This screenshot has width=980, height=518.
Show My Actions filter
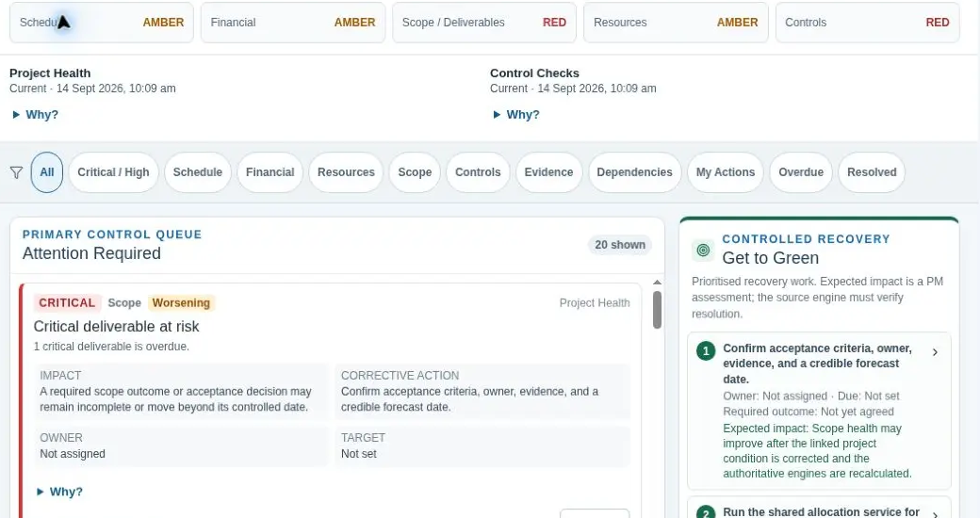pos(726,172)
